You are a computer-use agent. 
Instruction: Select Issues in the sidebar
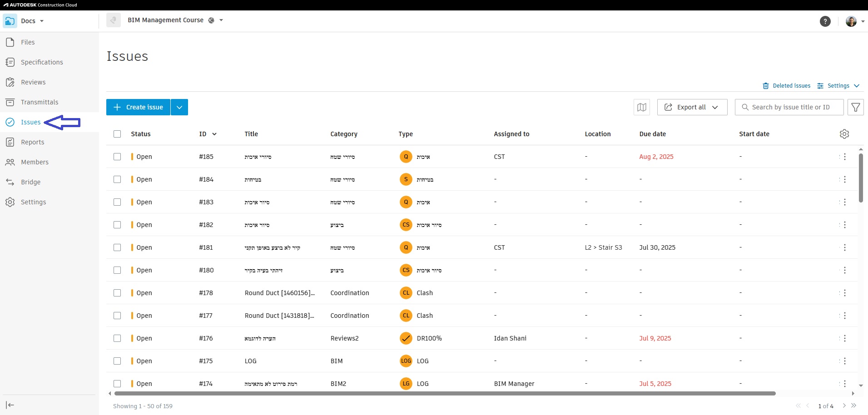(x=30, y=122)
